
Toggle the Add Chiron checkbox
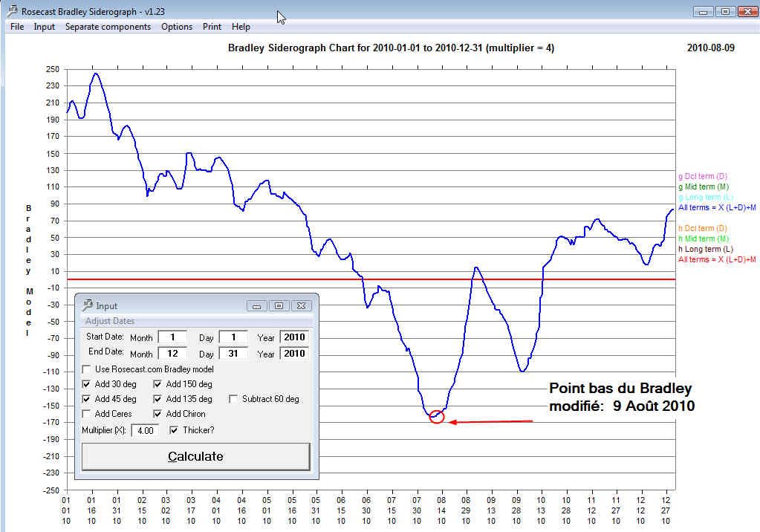[x=158, y=414]
